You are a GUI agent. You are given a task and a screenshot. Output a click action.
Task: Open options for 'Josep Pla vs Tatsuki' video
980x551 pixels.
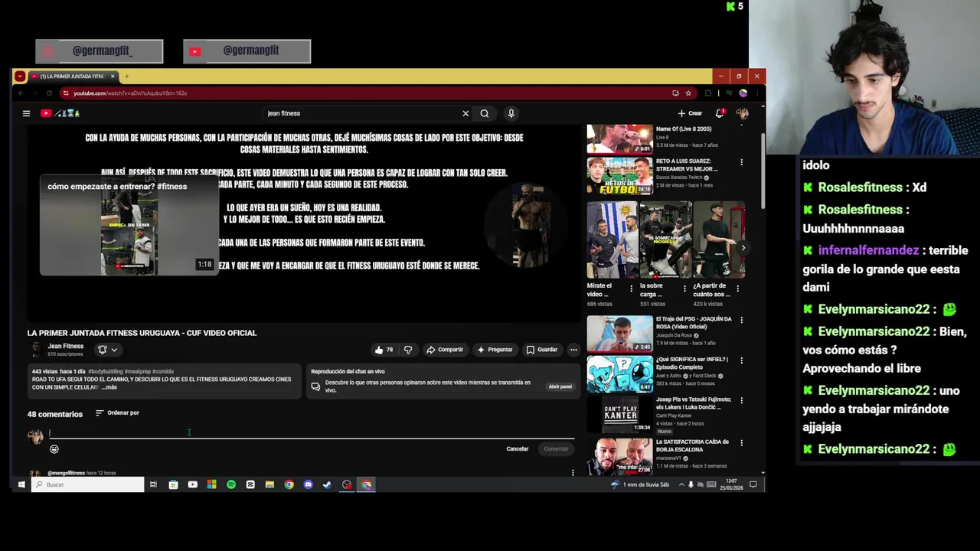[741, 400]
